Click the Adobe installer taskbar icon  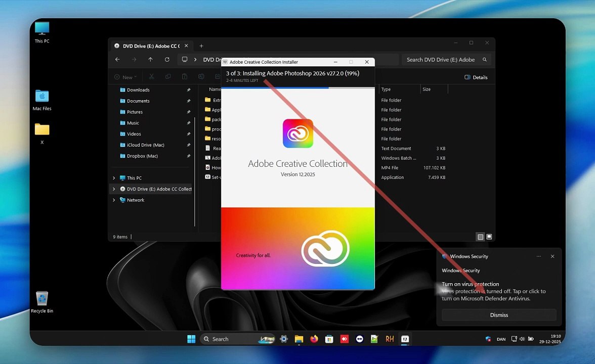pos(405,339)
